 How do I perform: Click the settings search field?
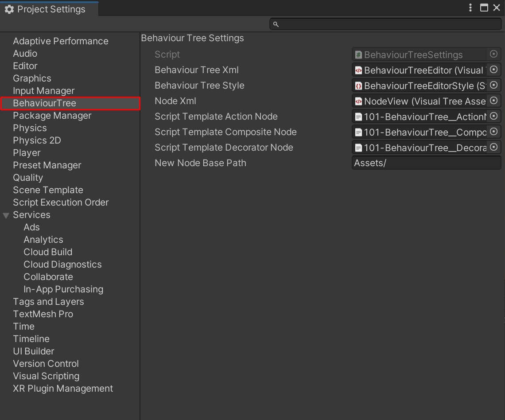[385, 24]
